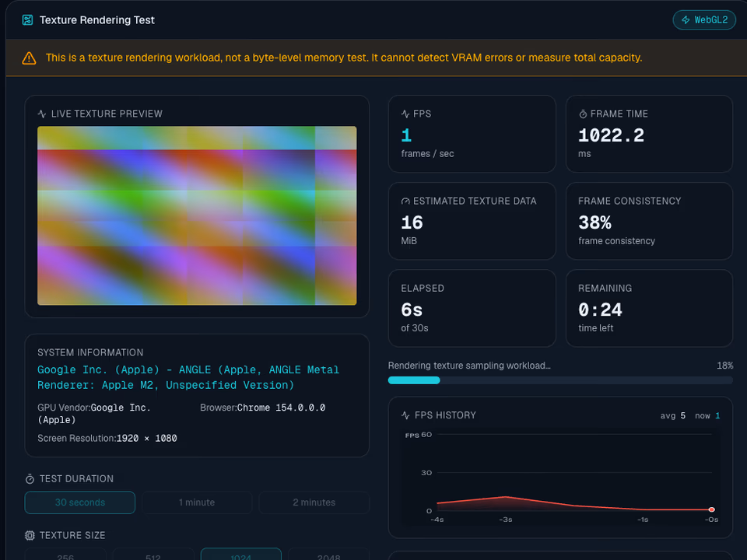The image size is (747, 560).
Task: Click the Texture Rendering Test logo icon
Action: point(28,20)
